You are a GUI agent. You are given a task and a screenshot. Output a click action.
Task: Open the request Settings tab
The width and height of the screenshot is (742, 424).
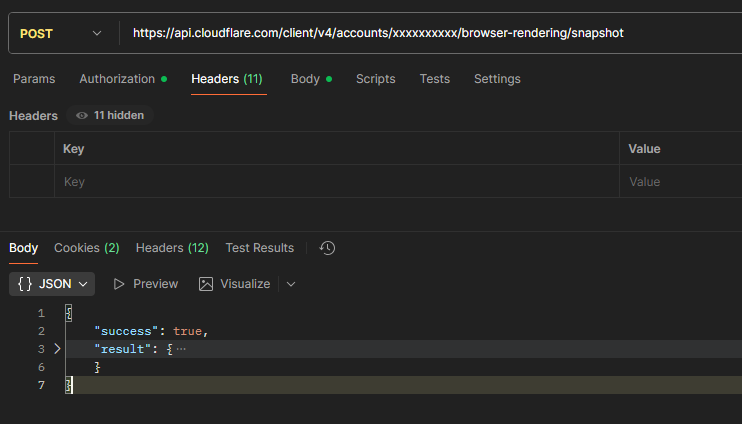tap(497, 79)
